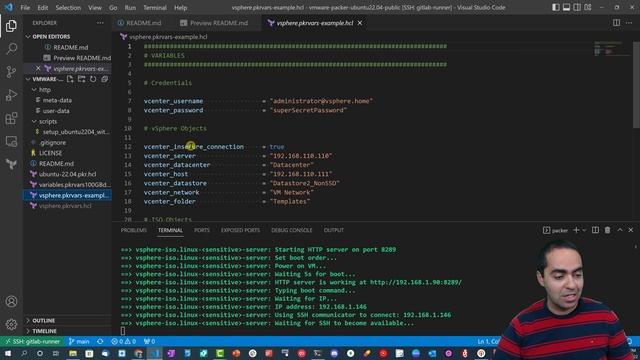This screenshot has height=360, width=640.
Task: Switch to the Ports panel tab
Action: (x=202, y=230)
